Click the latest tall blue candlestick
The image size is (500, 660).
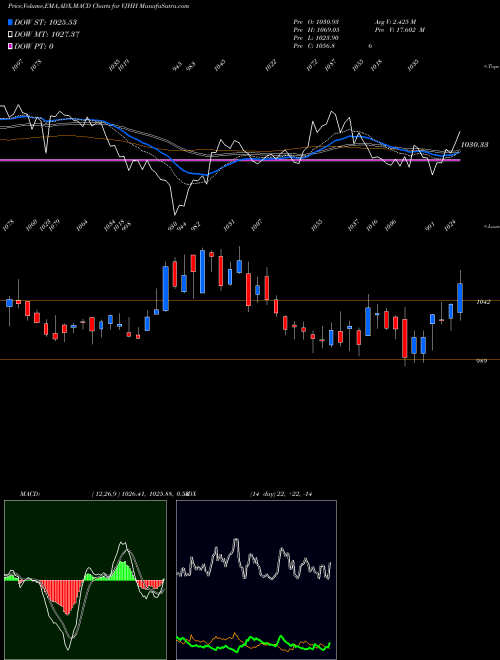pyautogui.click(x=460, y=298)
